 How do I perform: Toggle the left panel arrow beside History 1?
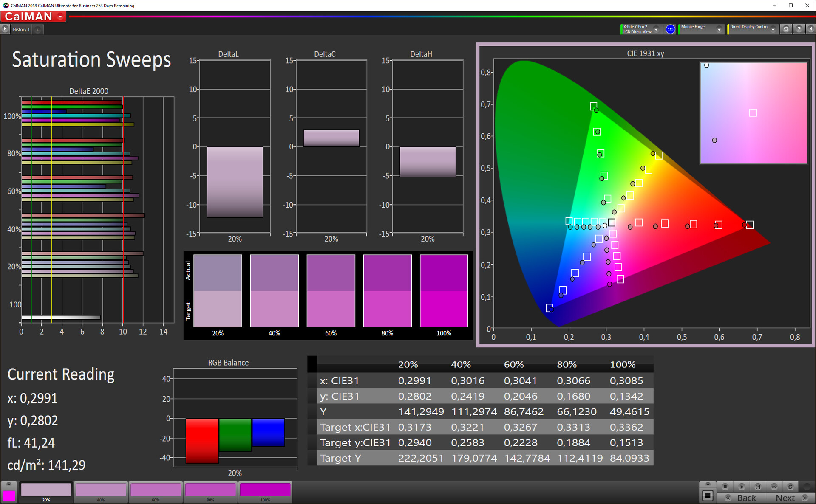(5, 29)
